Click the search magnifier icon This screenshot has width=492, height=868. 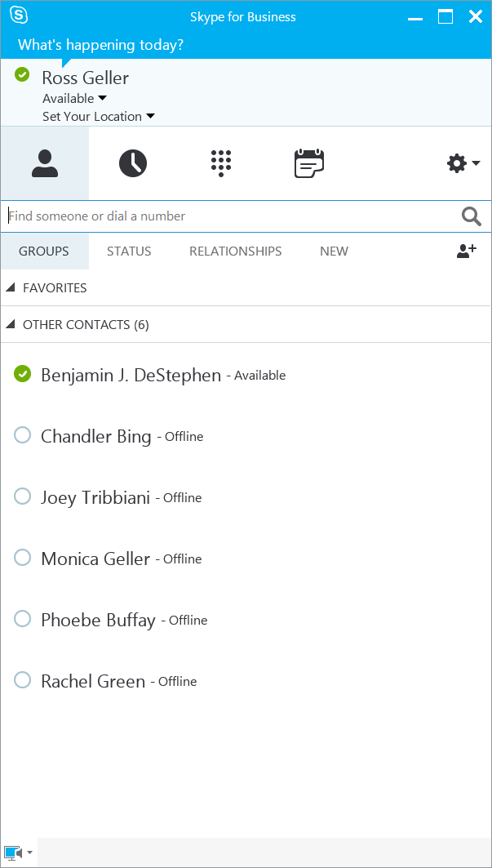(472, 216)
